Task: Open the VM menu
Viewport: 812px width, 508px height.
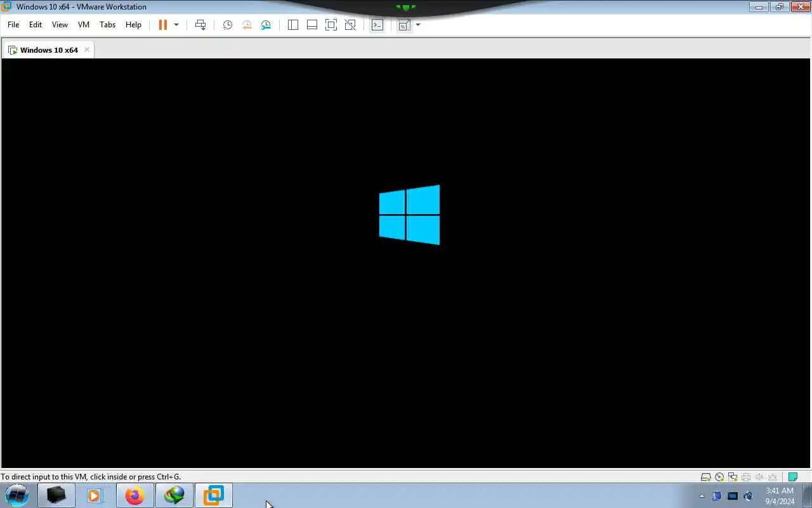Action: click(x=84, y=25)
